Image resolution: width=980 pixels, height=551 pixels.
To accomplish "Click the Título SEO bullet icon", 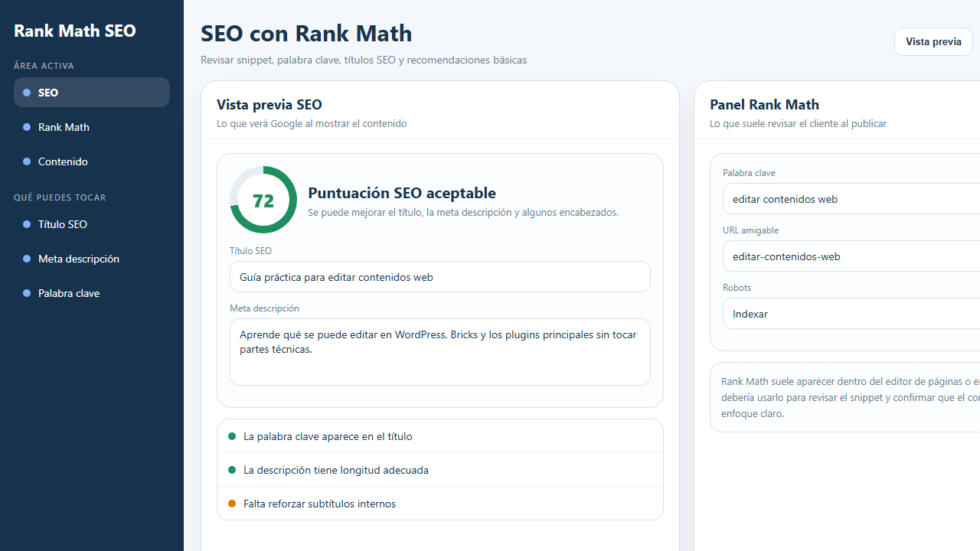I will click(x=26, y=224).
